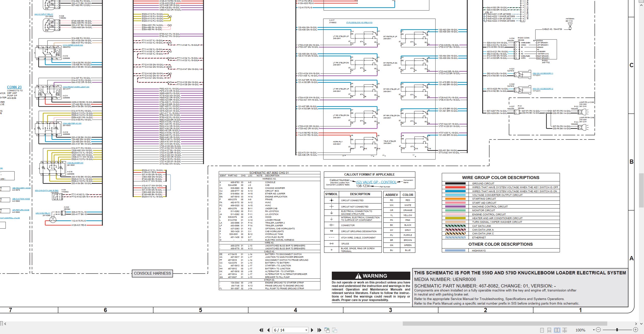This screenshot has width=644, height=334.
Task: Open the zoom percentage dropdown
Action: (x=593, y=330)
